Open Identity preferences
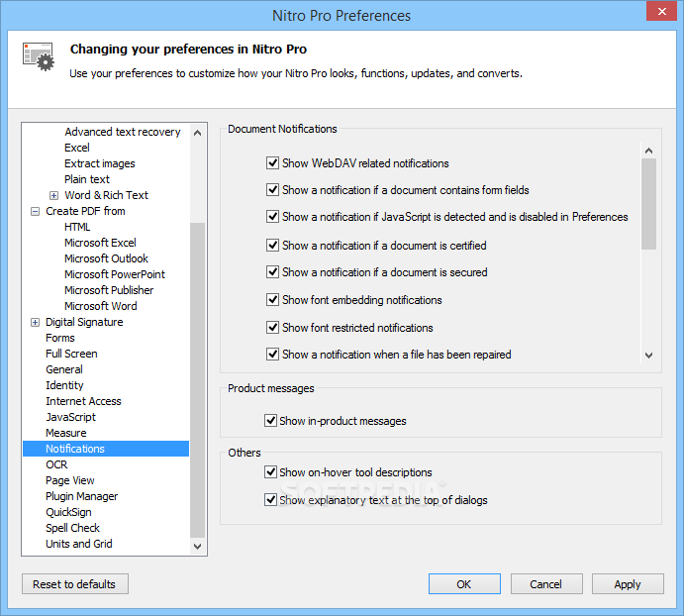 coord(64,385)
